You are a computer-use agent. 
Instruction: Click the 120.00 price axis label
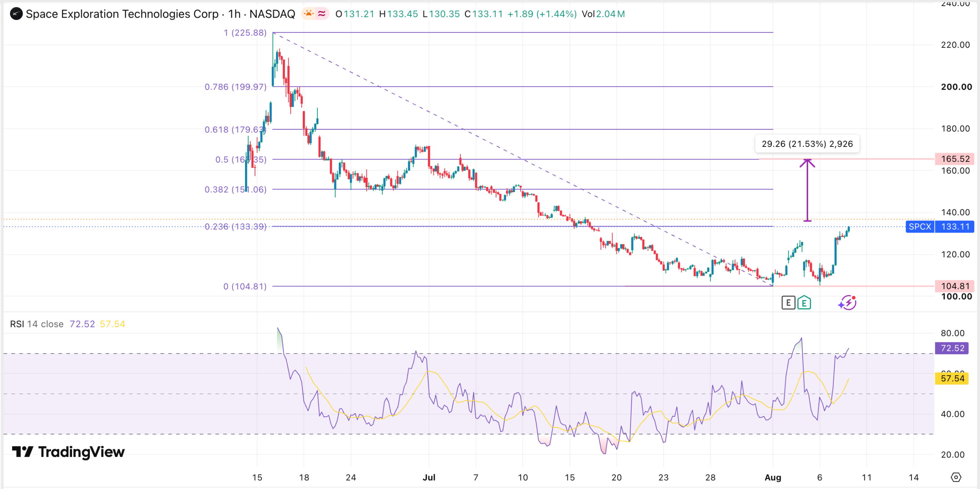[955, 254]
